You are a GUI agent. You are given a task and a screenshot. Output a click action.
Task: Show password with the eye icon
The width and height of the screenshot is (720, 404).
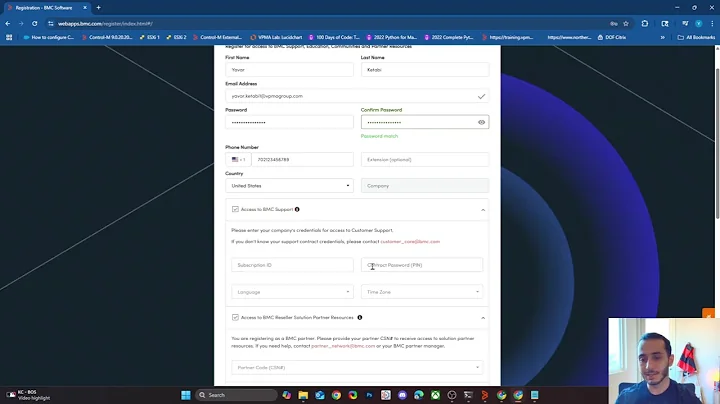click(481, 122)
